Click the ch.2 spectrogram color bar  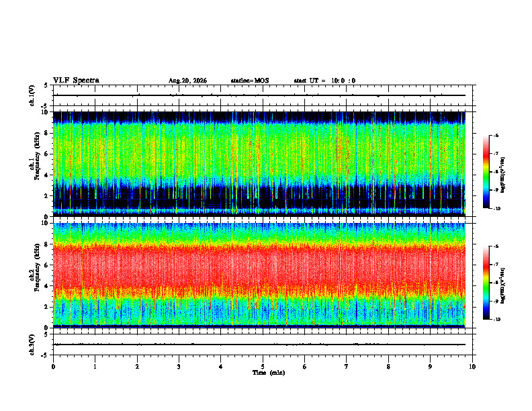click(486, 283)
